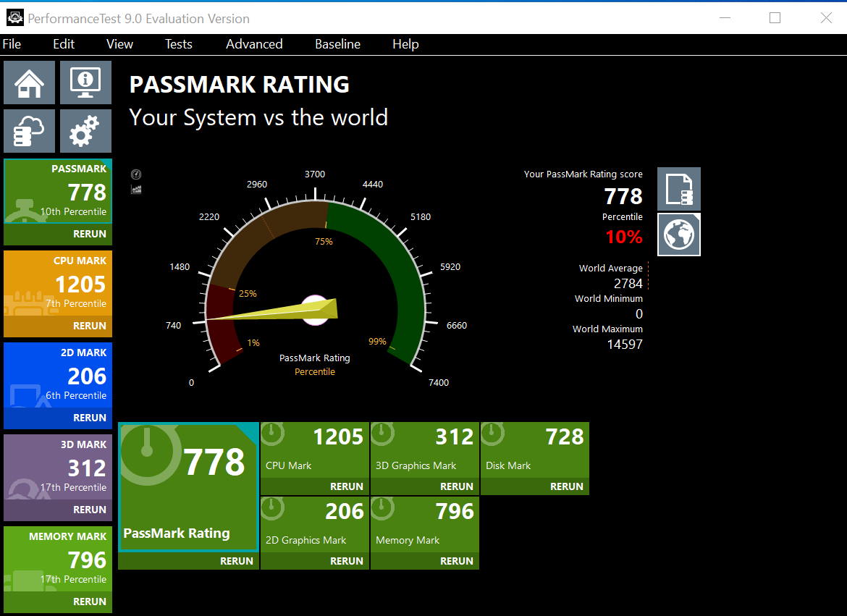Open the File menu
The width and height of the screenshot is (847, 616).
(x=12, y=43)
